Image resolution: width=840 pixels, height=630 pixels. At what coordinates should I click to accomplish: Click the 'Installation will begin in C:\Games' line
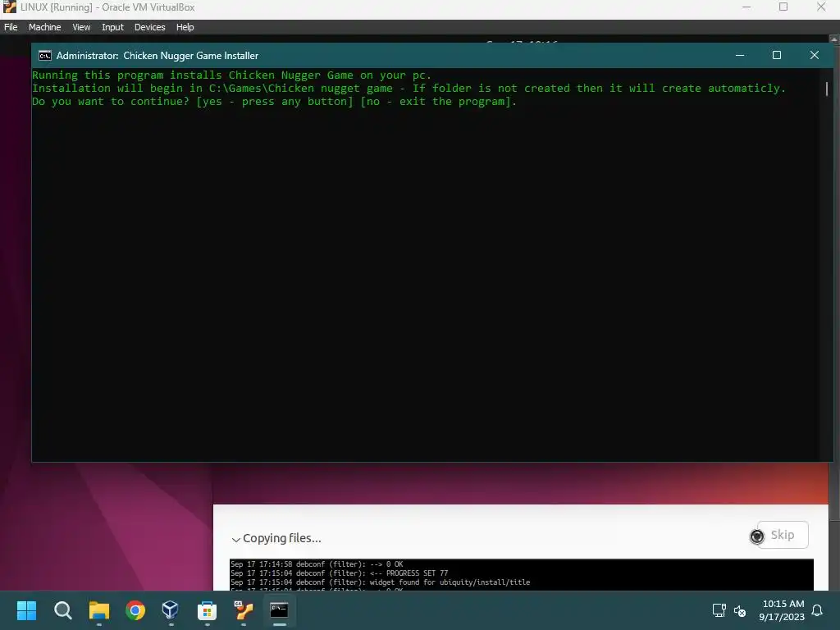[x=409, y=89]
